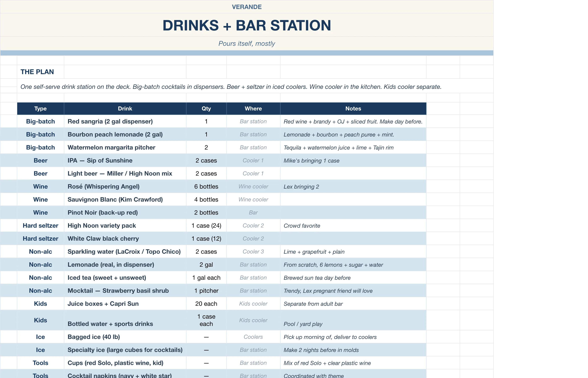Screen dimensions: 588x378
Task: Click the Rosé (Whispering Angel) cell
Action: [x=125, y=186]
